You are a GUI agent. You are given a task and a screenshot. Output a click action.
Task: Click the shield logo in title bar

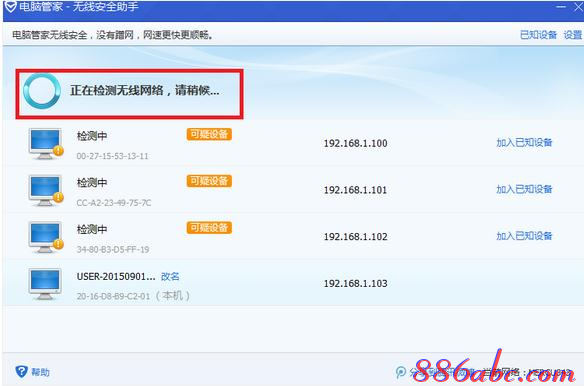click(10, 6)
